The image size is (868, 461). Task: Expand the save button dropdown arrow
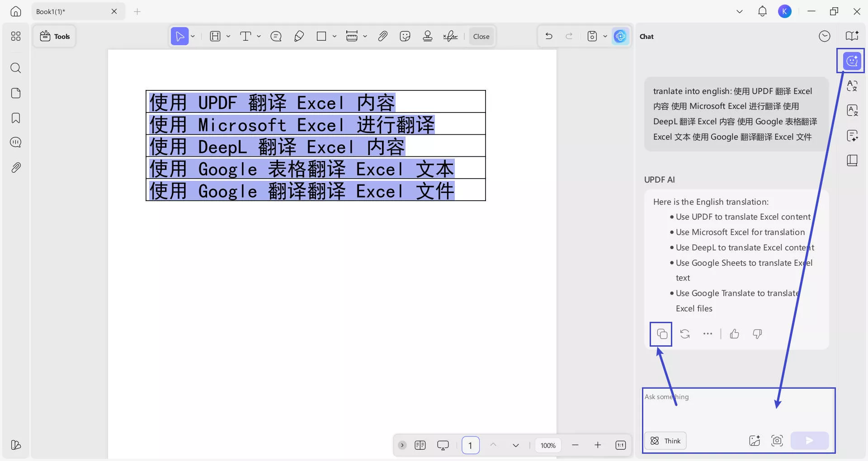(x=605, y=36)
